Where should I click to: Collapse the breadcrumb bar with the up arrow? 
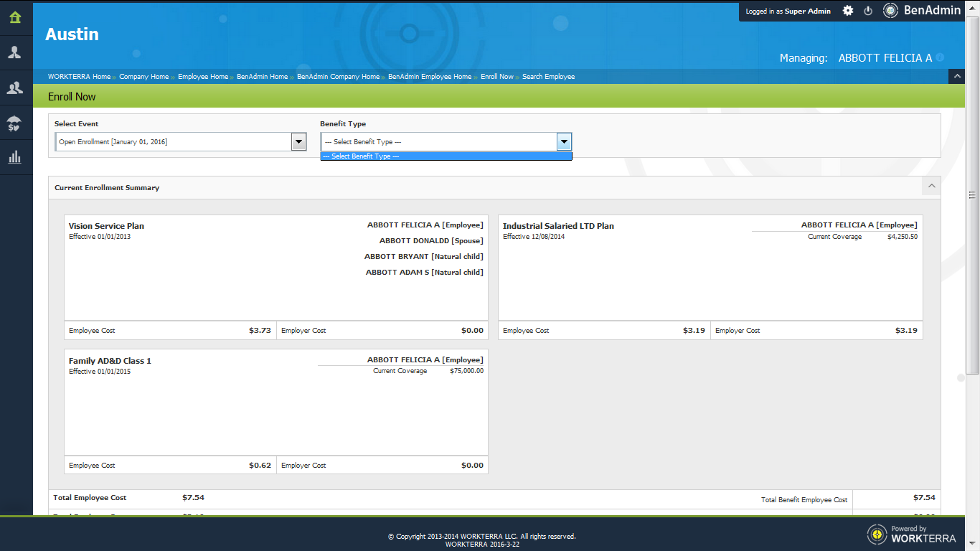tap(956, 76)
